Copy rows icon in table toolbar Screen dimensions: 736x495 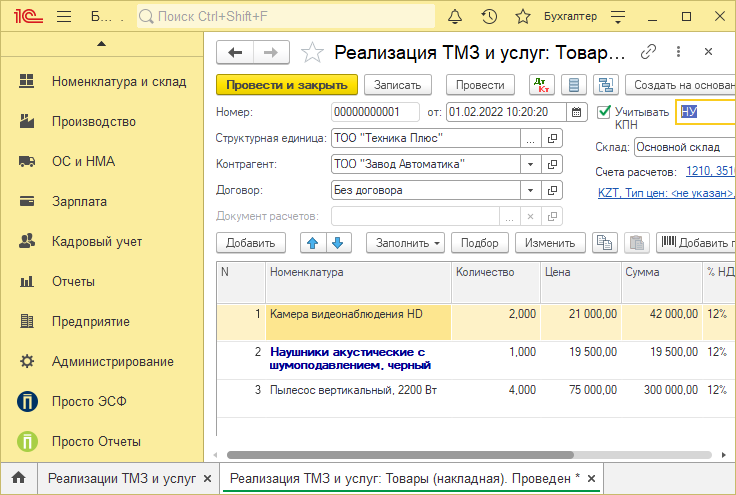point(605,243)
